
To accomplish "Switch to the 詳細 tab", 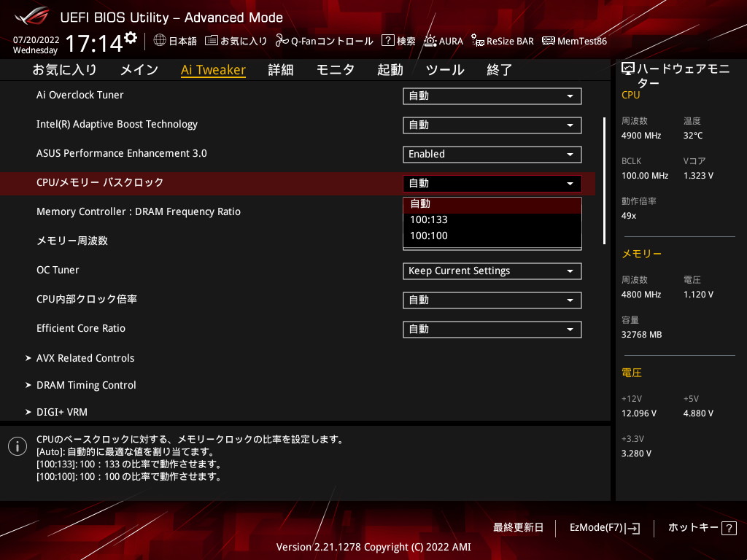I will (x=281, y=70).
